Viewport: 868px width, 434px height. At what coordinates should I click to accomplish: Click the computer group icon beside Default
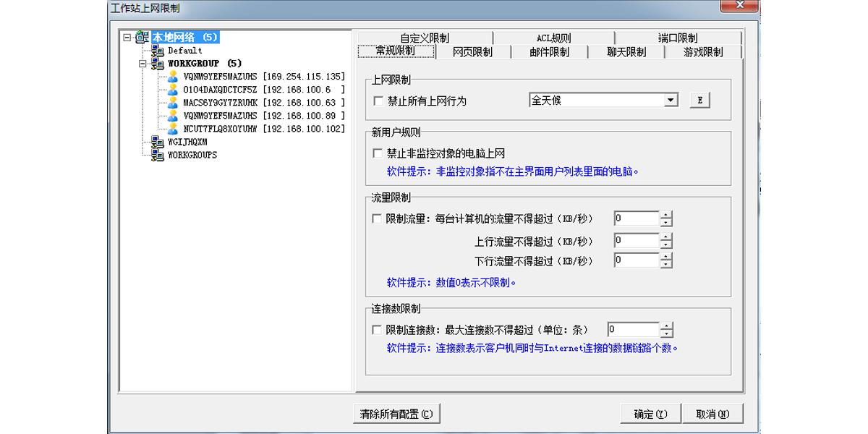pos(156,51)
